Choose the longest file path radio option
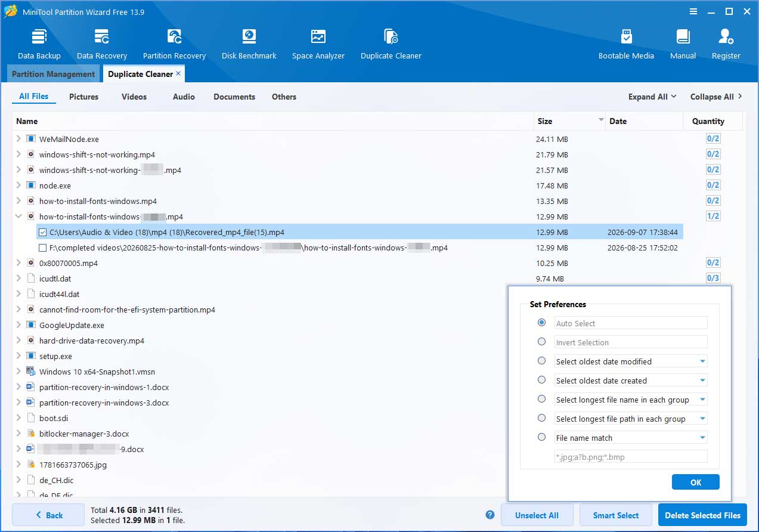This screenshot has height=532, width=759. (541, 418)
